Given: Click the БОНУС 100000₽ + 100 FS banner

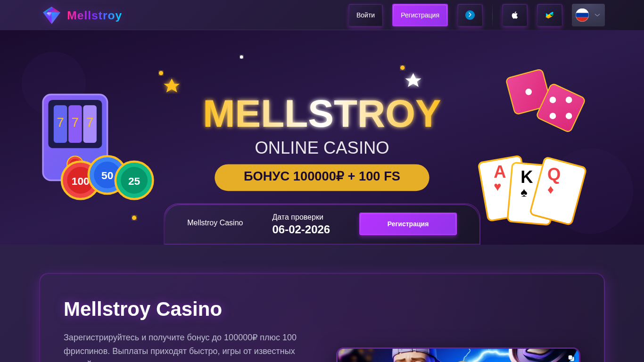Looking at the screenshot, I should [322, 177].
